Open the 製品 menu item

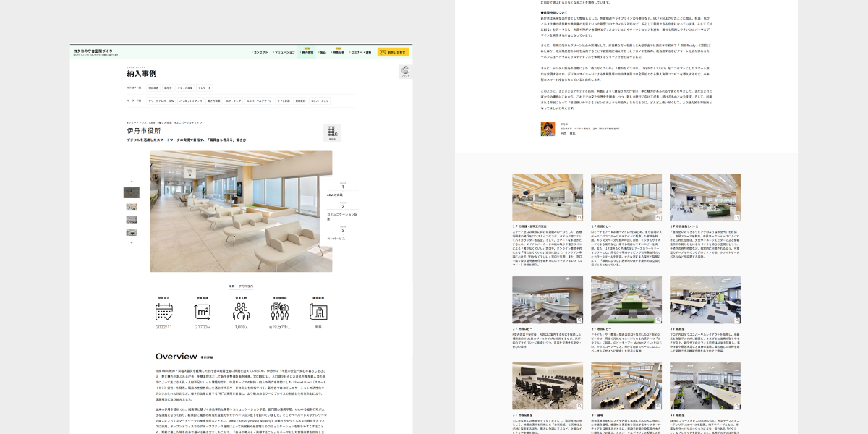click(322, 52)
